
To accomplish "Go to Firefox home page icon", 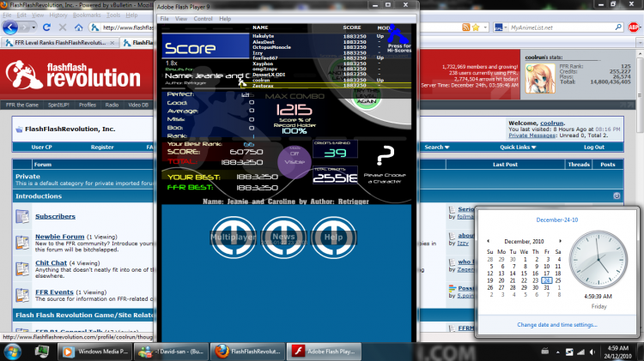I will pos(78,27).
